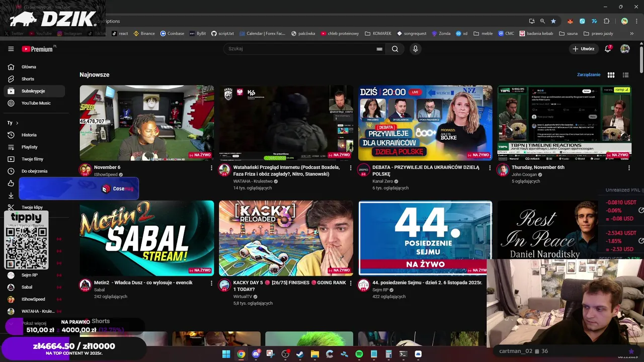The image size is (644, 362).
Task: Start voice search with the microphone icon
Action: point(415,49)
